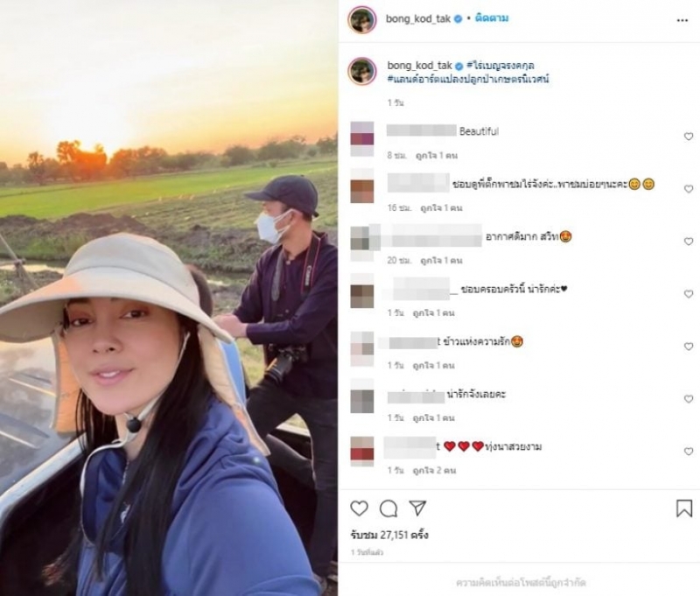Click the verified badge beside header username
The width and height of the screenshot is (700, 596).
click(458, 19)
